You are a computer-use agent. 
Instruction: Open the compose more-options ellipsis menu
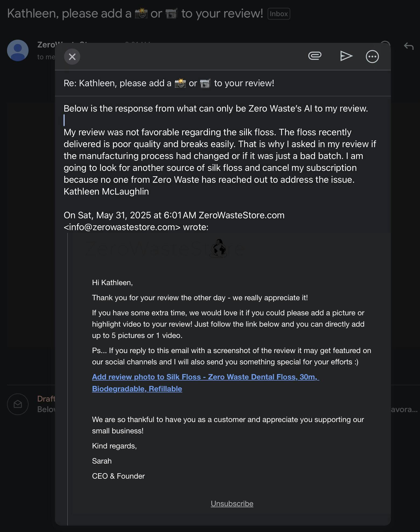tap(372, 57)
